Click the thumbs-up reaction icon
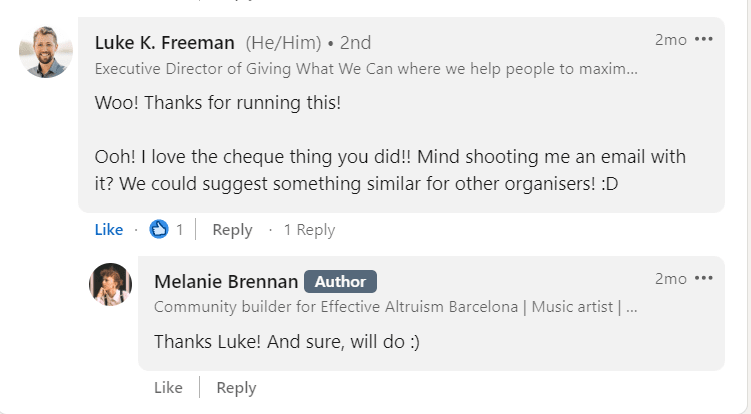The height and width of the screenshot is (414, 751). (159, 230)
